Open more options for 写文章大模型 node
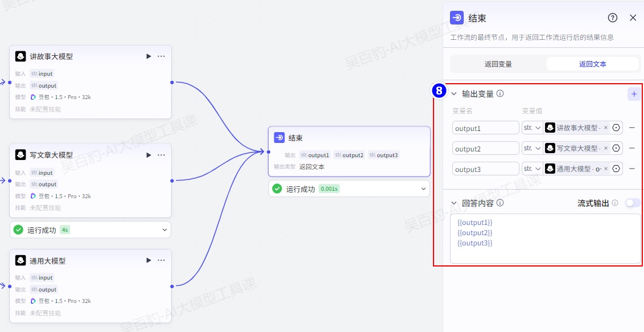This screenshot has height=332, width=644. (161, 155)
